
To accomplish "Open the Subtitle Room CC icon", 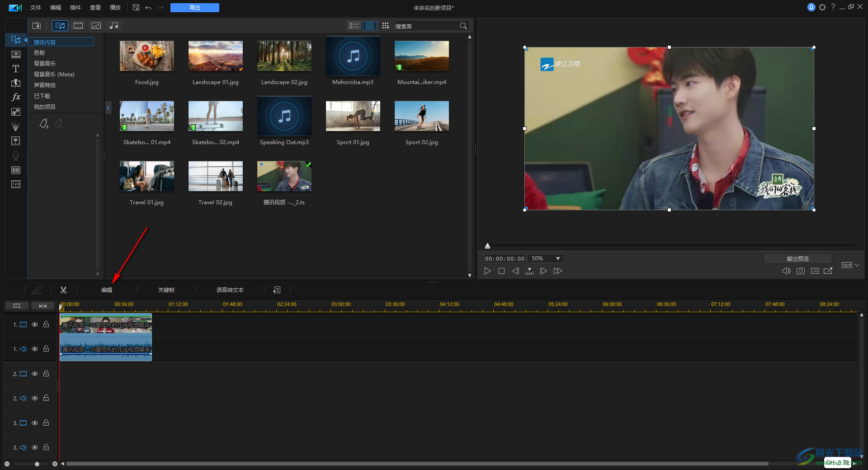I will (16, 170).
